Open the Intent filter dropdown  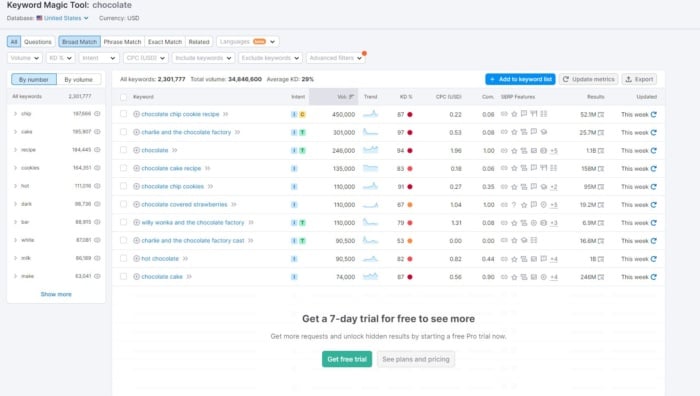99,58
